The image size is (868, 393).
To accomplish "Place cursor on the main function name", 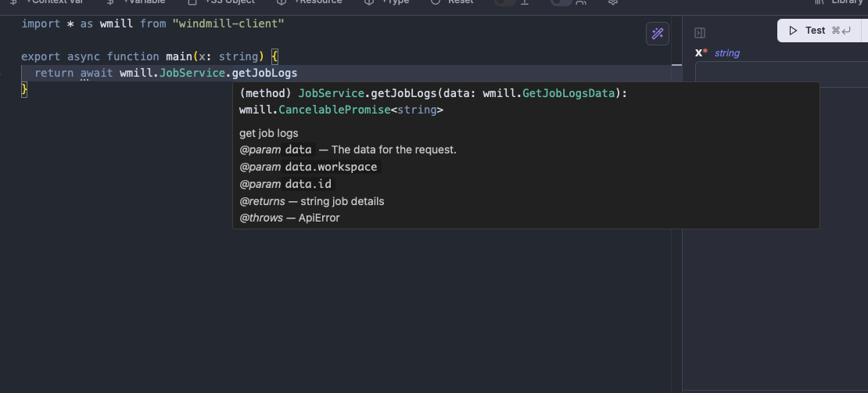I will 179,56.
